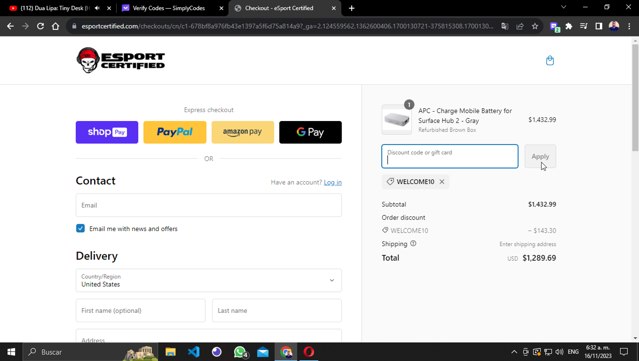639x361 pixels.
Task: Click the taskbar clock and date
Action: coord(598,352)
